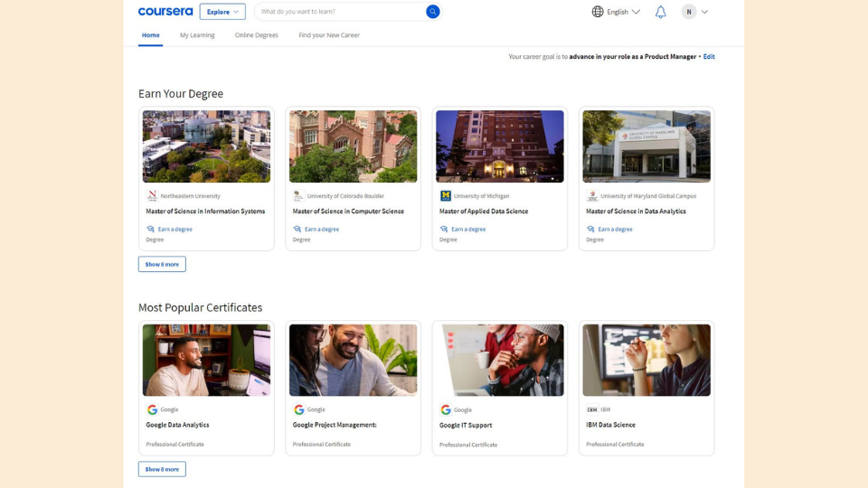The height and width of the screenshot is (488, 868).
Task: Click Show 8 more under Earn Your Degree
Action: pos(162,265)
